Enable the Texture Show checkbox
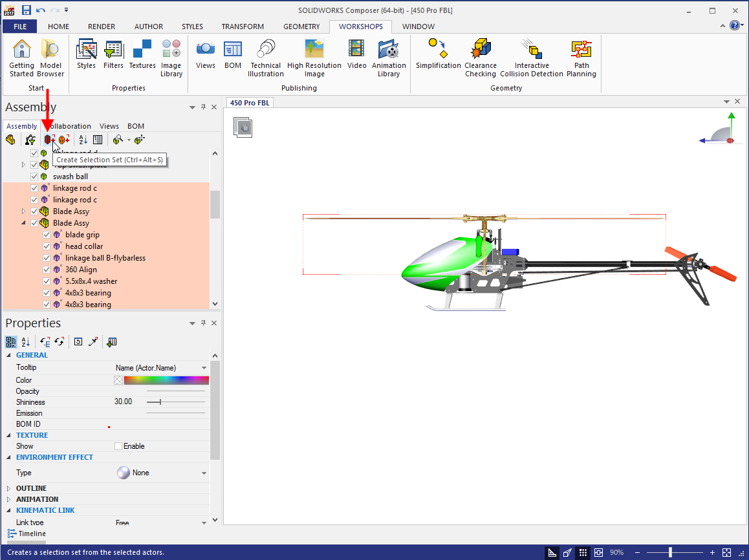 (118, 446)
